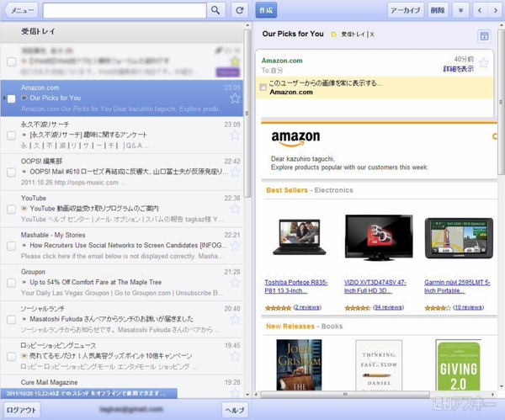Open more actions double-chevron dropdown

pos(461,10)
